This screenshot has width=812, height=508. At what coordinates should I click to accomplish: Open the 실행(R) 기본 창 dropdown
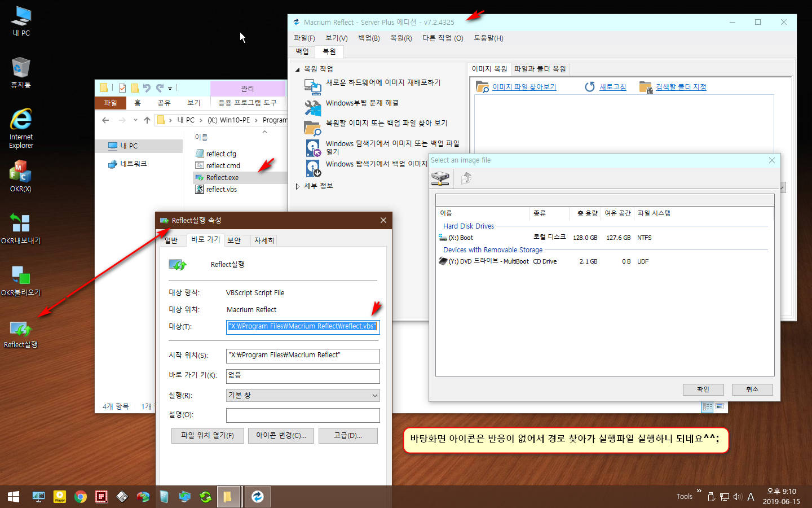coord(303,395)
